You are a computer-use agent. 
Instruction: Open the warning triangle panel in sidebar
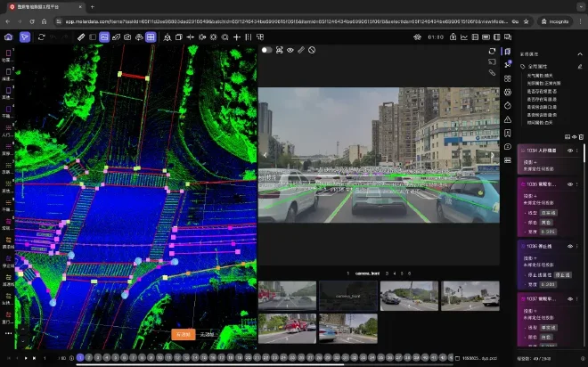(507, 119)
